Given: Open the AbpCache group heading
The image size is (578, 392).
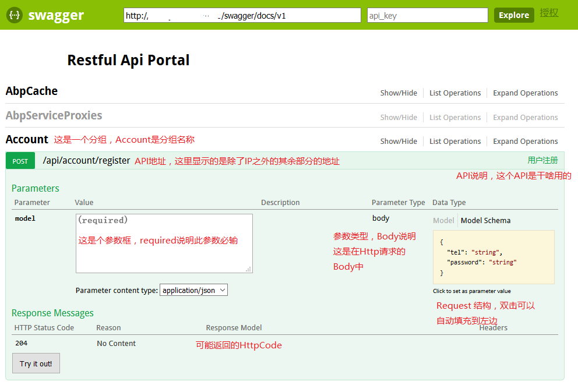Looking at the screenshot, I should click(31, 91).
